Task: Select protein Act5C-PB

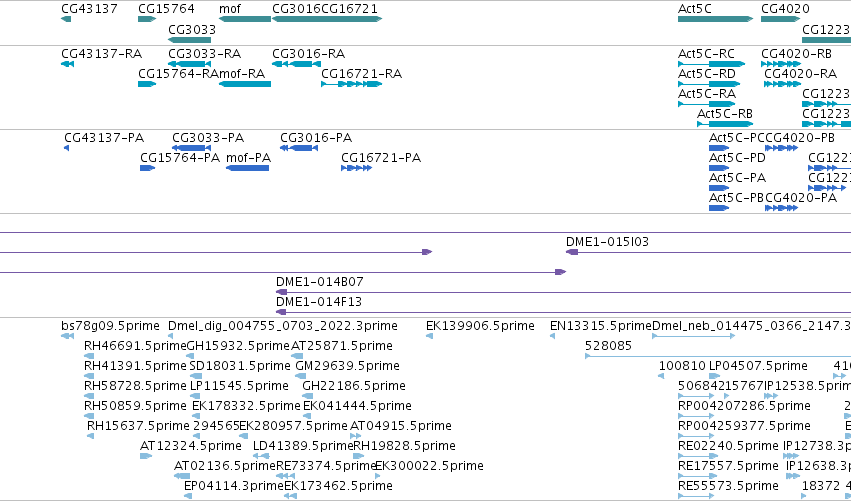Action: (719, 208)
